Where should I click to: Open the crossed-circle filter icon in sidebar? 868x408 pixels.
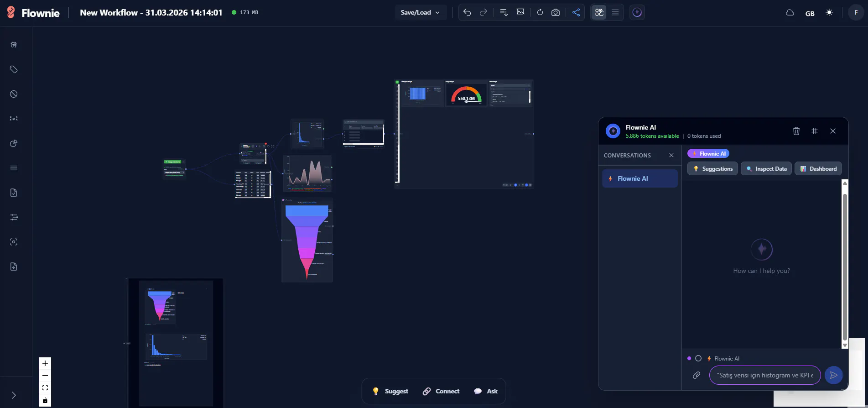(14, 94)
